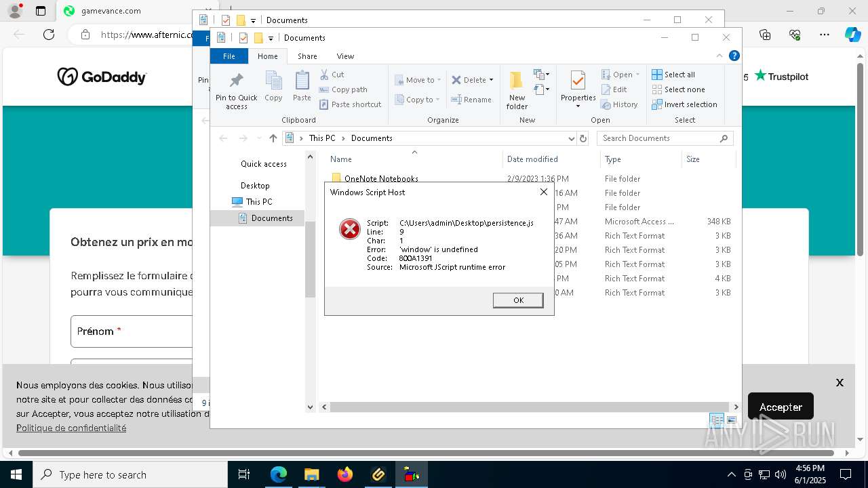The image size is (868, 488).
Task: Open Explorer Help question mark icon
Action: pos(734,56)
